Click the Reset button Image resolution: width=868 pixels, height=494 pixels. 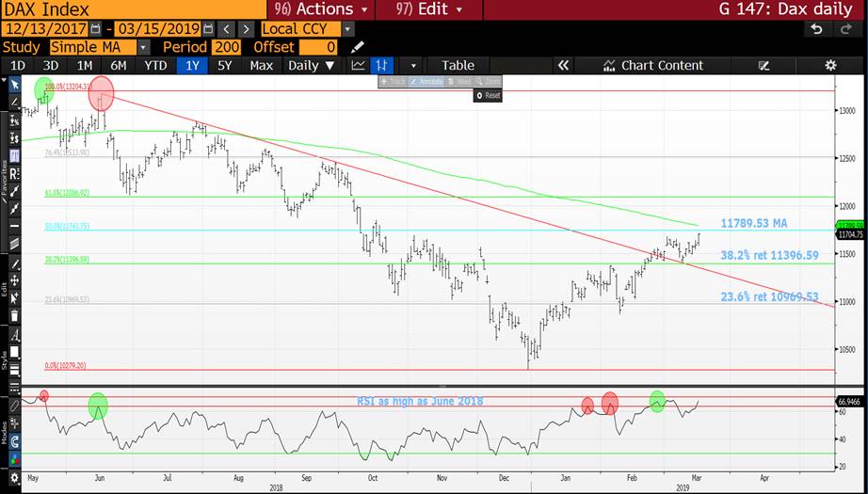tap(488, 95)
